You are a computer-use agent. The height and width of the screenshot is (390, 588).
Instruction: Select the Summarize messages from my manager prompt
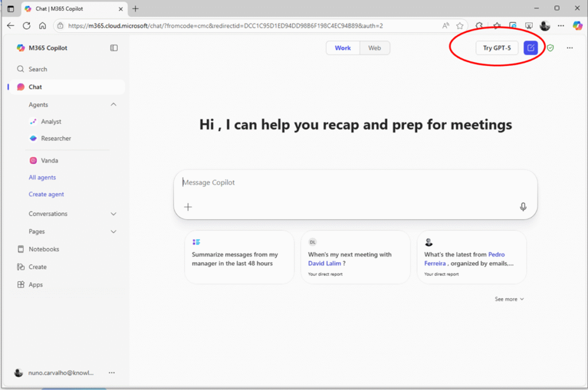[x=239, y=258]
